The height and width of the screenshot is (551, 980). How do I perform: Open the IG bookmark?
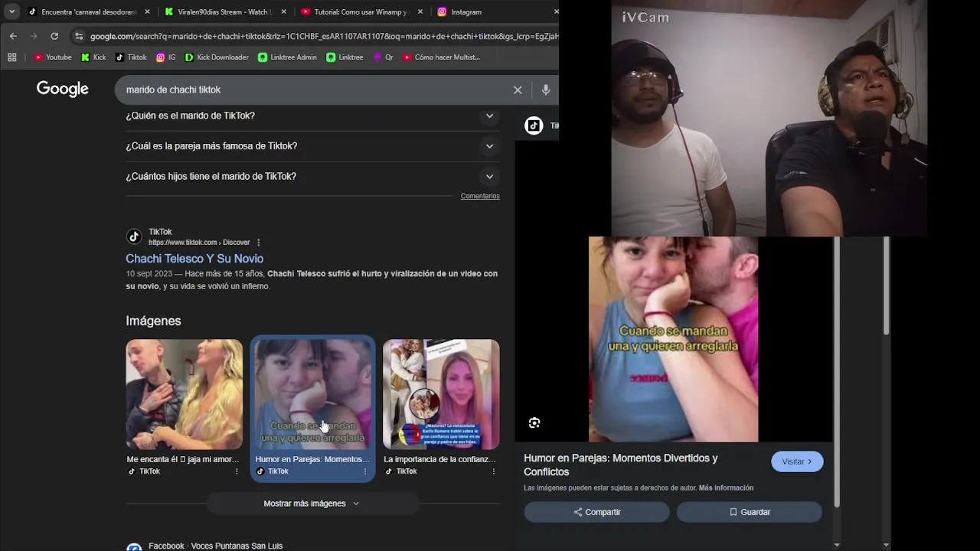(165, 57)
